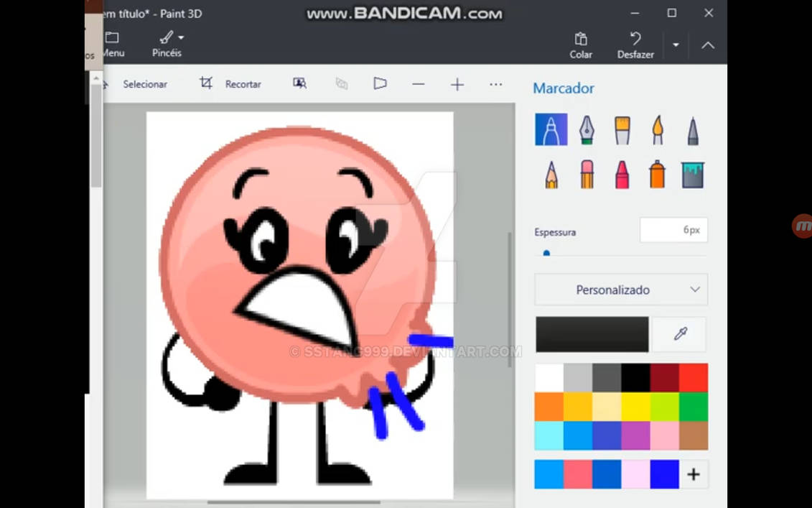Click Colar paste button
The width and height of the screenshot is (812, 508).
(581, 45)
